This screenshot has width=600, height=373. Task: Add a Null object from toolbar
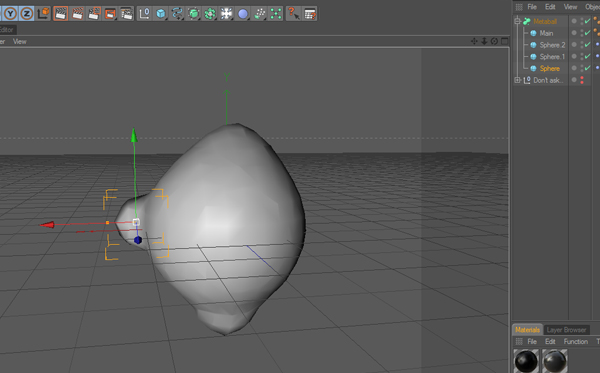coord(144,14)
